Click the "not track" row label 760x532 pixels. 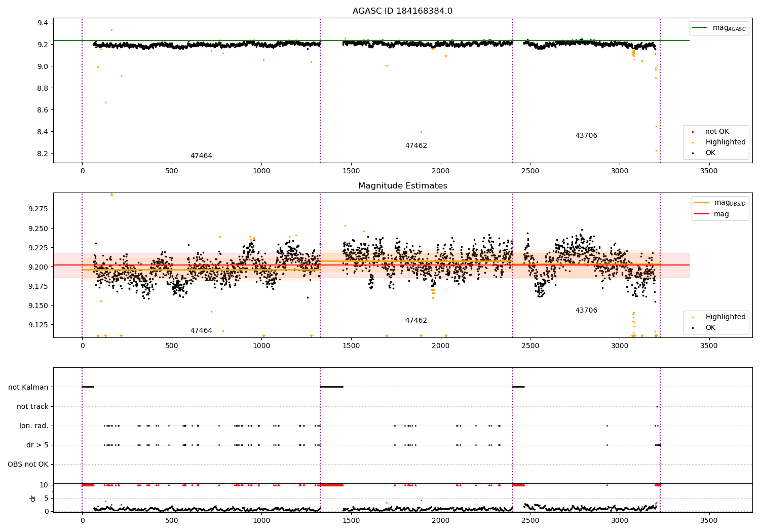32,407
